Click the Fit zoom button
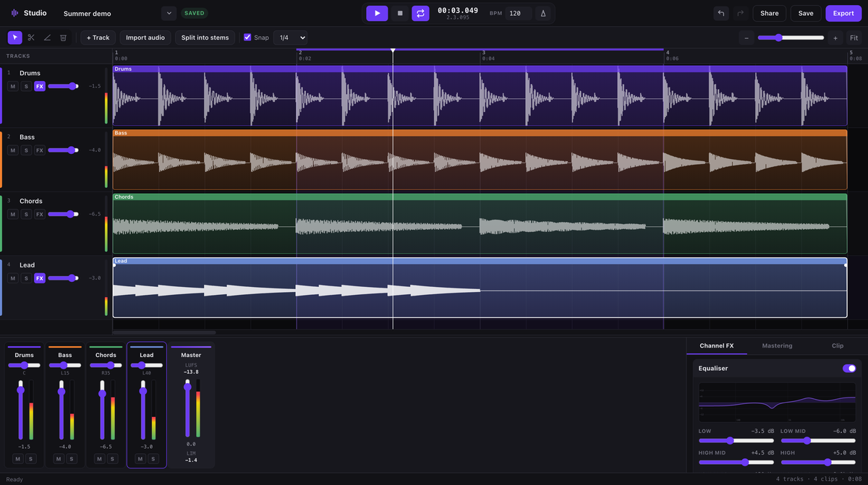This screenshot has width=868, height=485. click(854, 38)
